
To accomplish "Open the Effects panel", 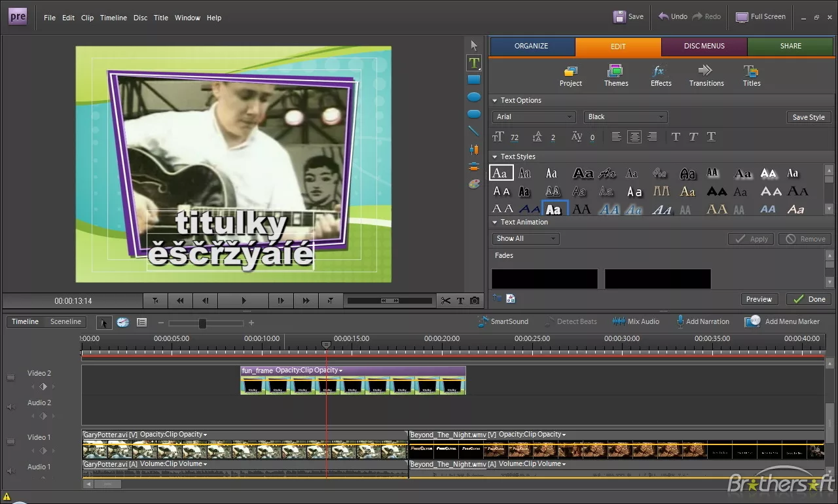I will pos(661,76).
